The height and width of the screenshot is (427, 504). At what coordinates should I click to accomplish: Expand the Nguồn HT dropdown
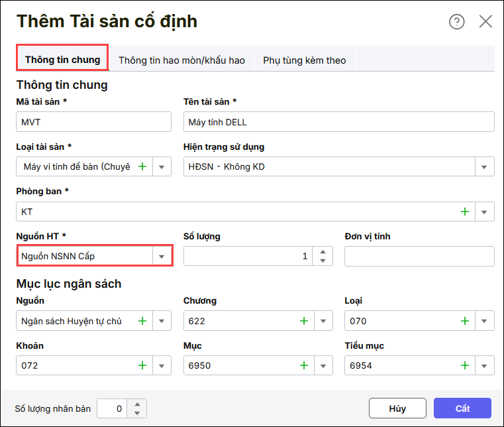click(162, 256)
